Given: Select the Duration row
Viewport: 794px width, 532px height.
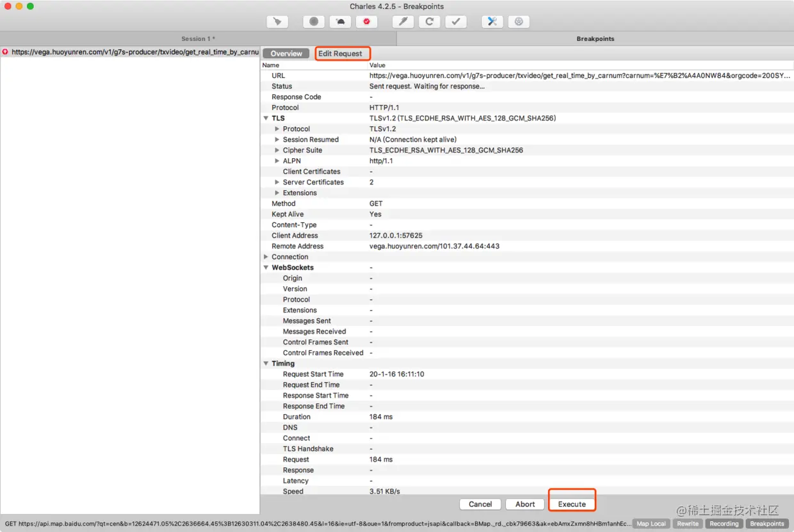Looking at the screenshot, I should [527, 417].
